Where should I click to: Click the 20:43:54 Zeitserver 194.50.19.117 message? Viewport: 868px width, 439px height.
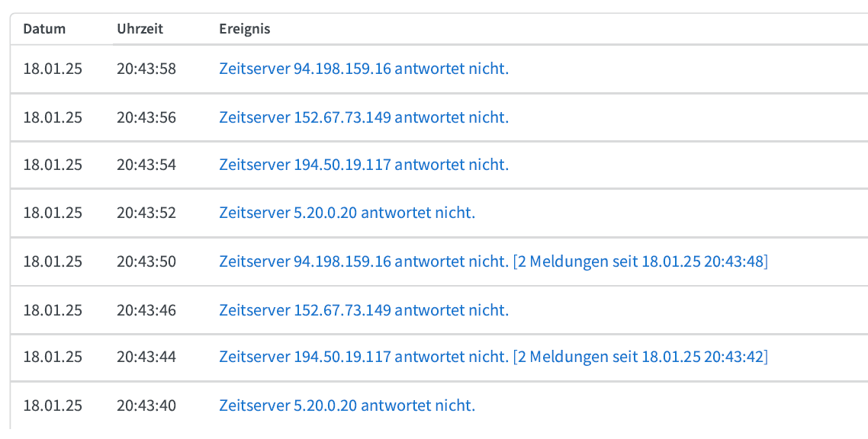(364, 165)
